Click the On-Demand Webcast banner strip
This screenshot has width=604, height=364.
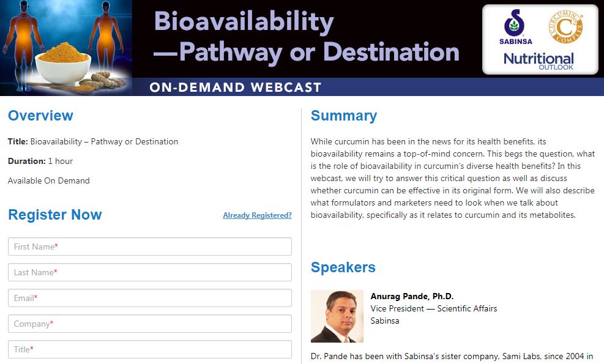[x=368, y=87]
